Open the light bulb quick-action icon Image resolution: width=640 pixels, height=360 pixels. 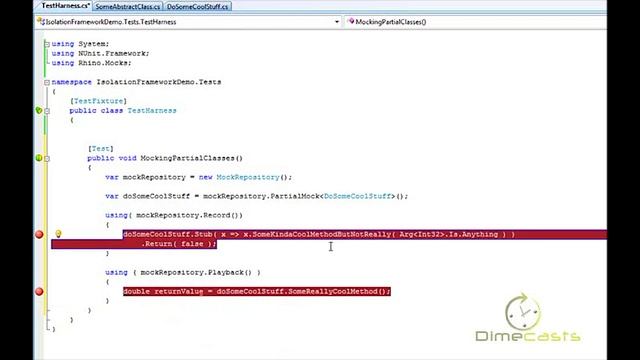(x=58, y=234)
